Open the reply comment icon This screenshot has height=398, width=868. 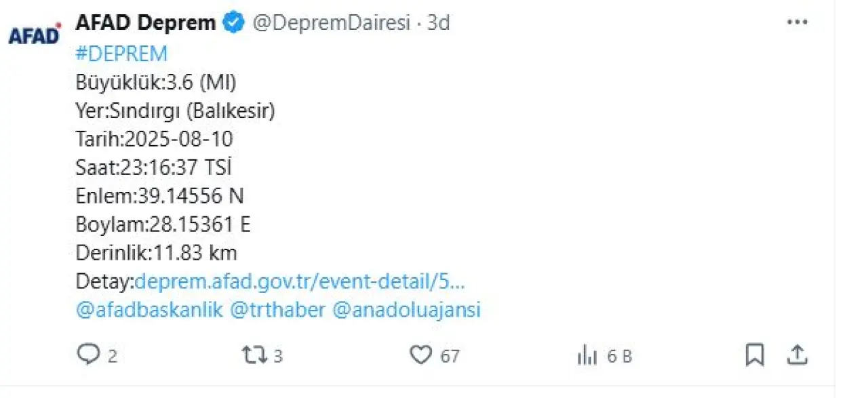pyautogui.click(x=88, y=355)
